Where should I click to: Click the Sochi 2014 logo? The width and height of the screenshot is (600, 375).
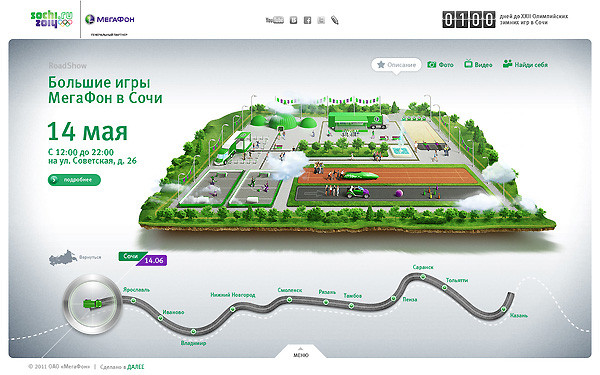coord(52,19)
